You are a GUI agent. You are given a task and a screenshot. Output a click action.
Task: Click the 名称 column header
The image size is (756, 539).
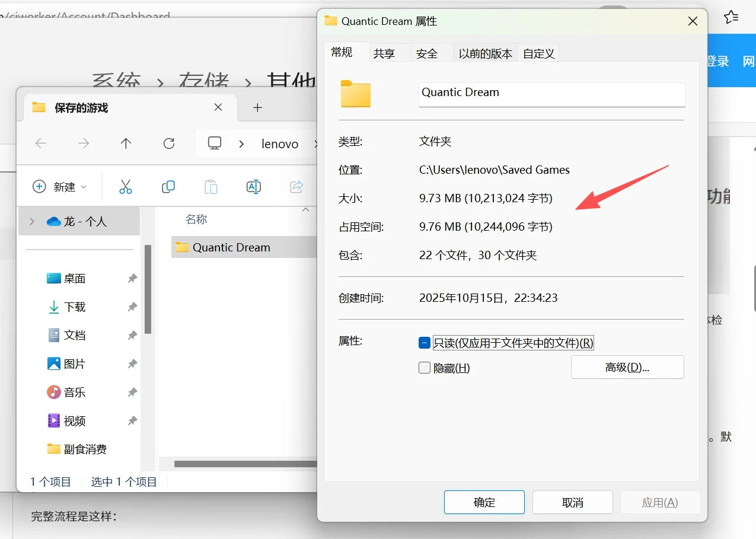[x=196, y=219]
